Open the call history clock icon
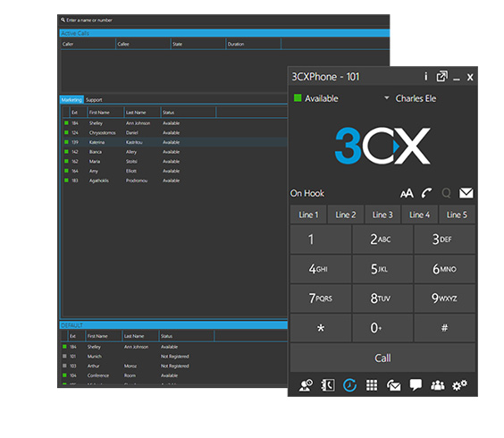Screen dimensions: 504x438 349,385
